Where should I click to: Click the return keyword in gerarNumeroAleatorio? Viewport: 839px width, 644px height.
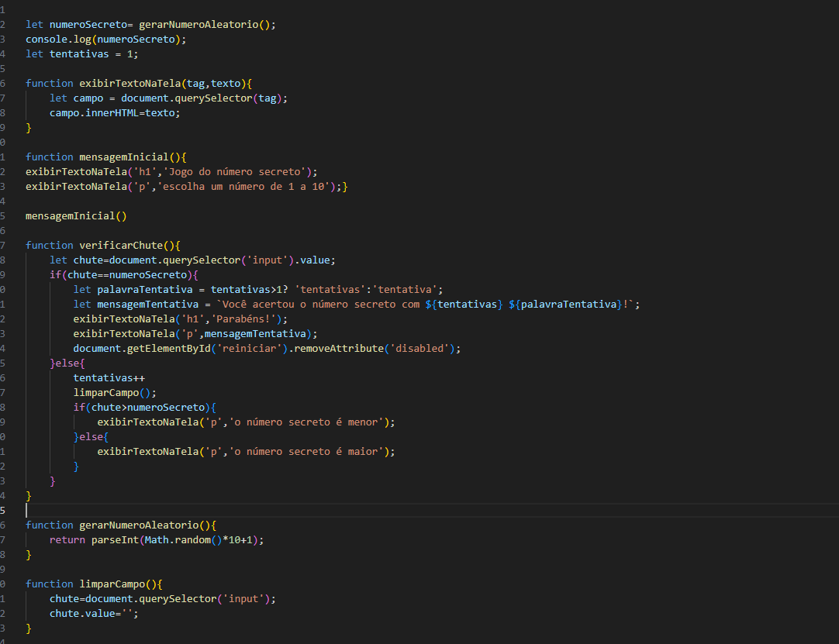click(67, 540)
